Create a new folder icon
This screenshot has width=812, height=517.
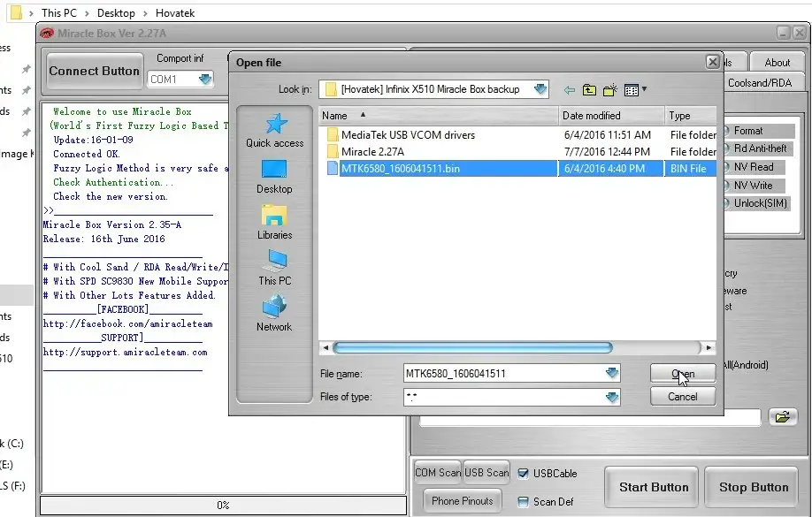610,90
